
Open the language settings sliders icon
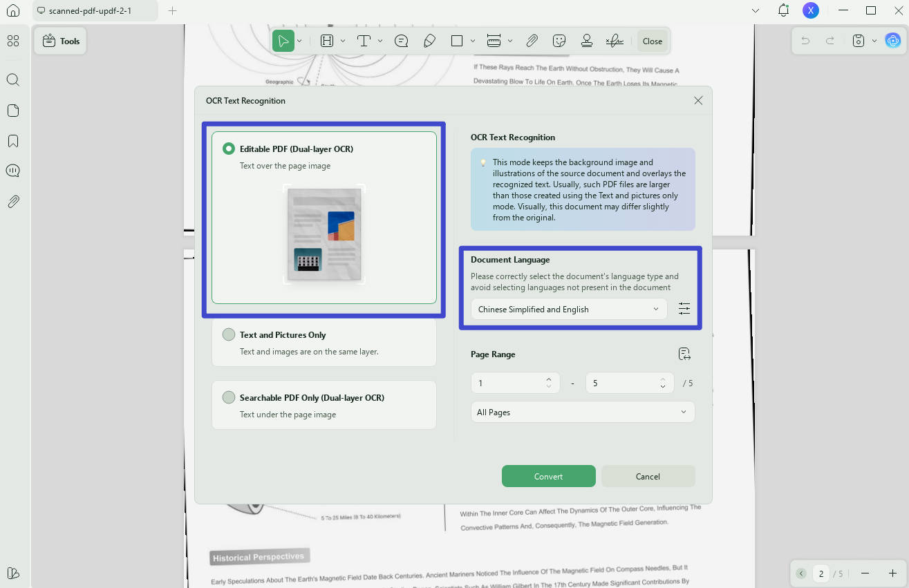coord(684,309)
